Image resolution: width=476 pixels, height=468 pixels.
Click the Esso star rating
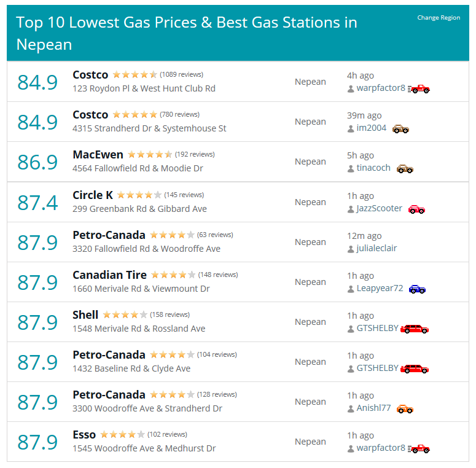[122, 435]
